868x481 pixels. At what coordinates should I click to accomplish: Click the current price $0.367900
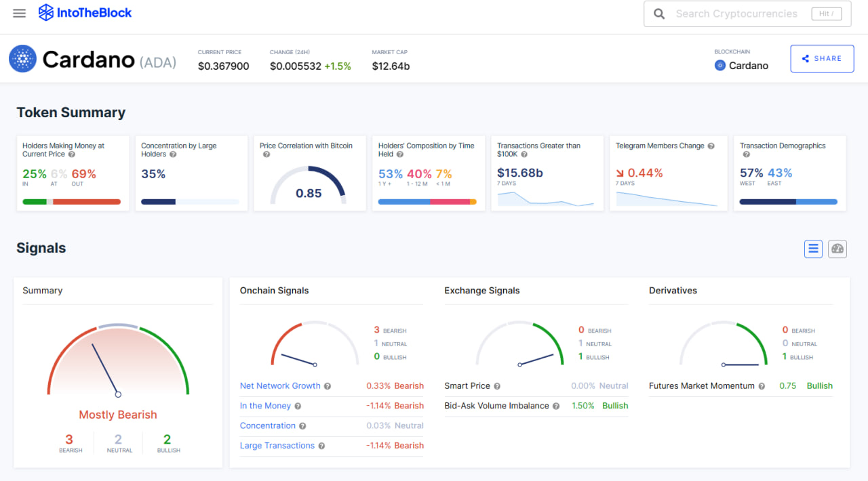(223, 66)
